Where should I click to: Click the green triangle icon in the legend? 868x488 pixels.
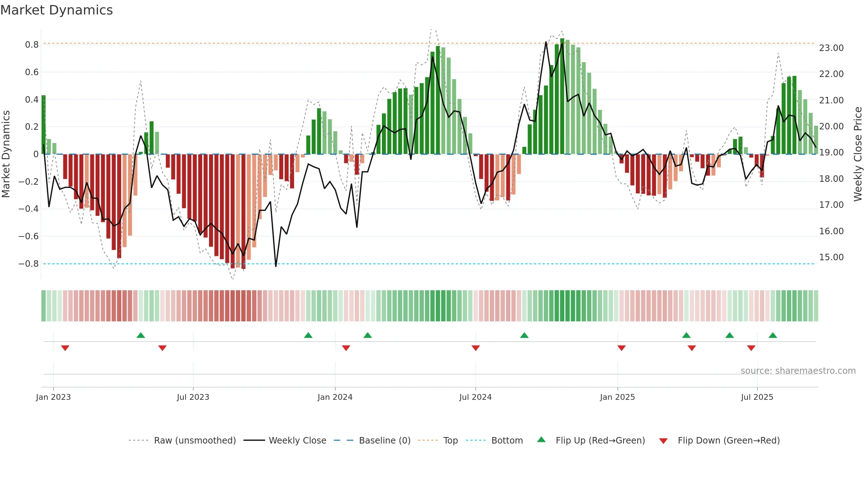click(541, 440)
